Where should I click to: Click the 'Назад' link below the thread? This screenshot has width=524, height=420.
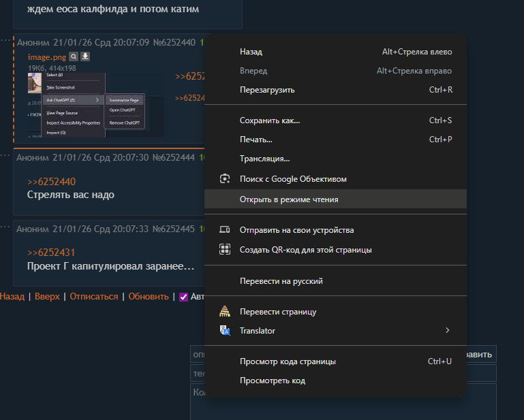coord(12,297)
